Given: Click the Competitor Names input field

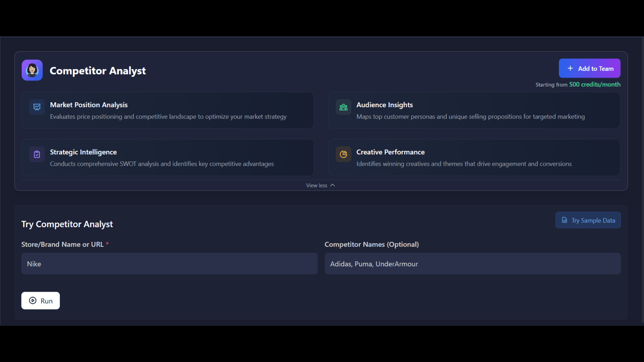Looking at the screenshot, I should [473, 263].
